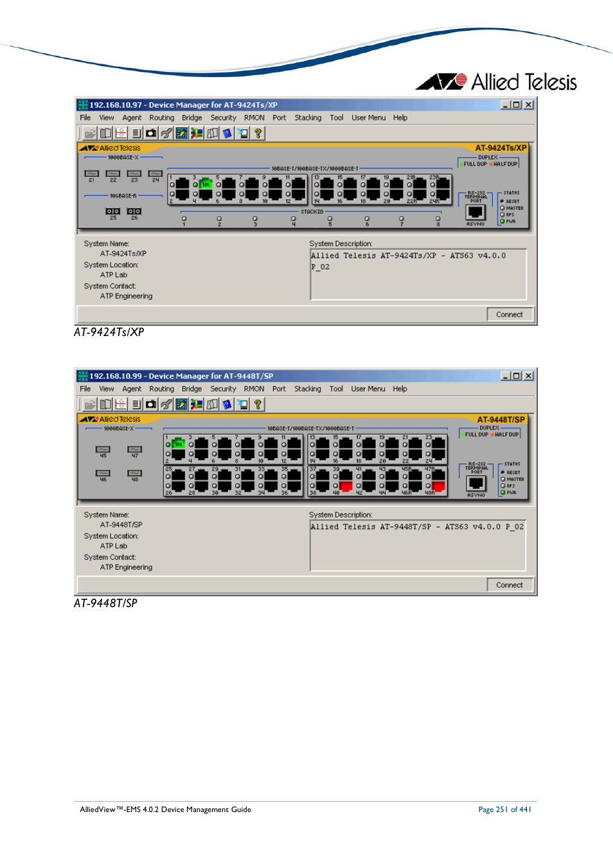Select red port 40 on AT-9448T/SP
This screenshot has width=613, height=868.
[346, 486]
